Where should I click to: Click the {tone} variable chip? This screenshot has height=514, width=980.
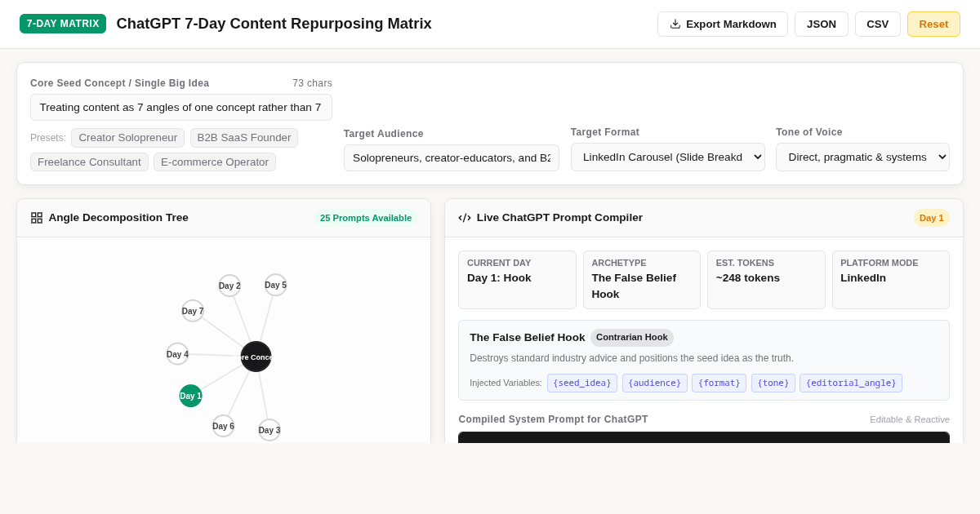click(773, 383)
